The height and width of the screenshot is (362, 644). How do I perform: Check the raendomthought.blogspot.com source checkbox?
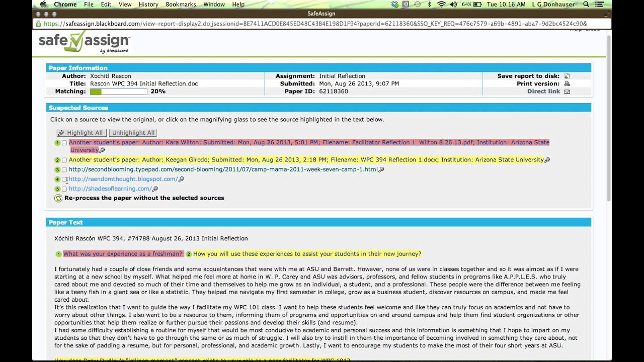point(64,179)
